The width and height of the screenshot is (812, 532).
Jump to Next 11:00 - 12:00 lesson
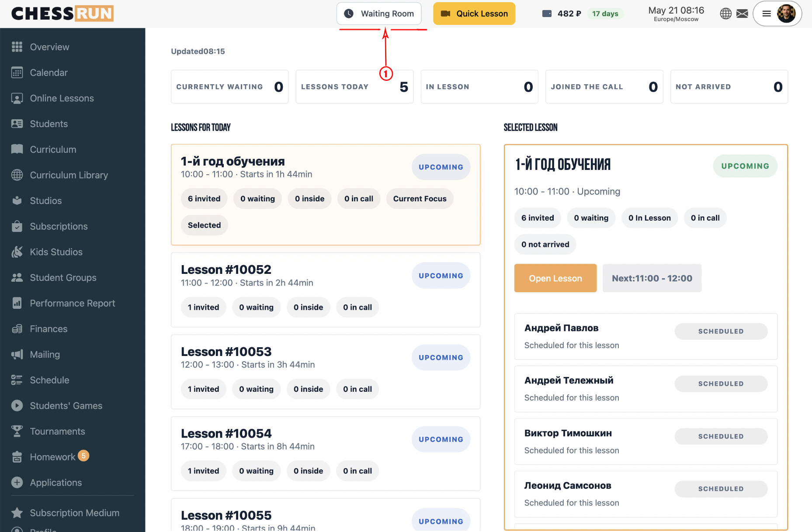[652, 278]
